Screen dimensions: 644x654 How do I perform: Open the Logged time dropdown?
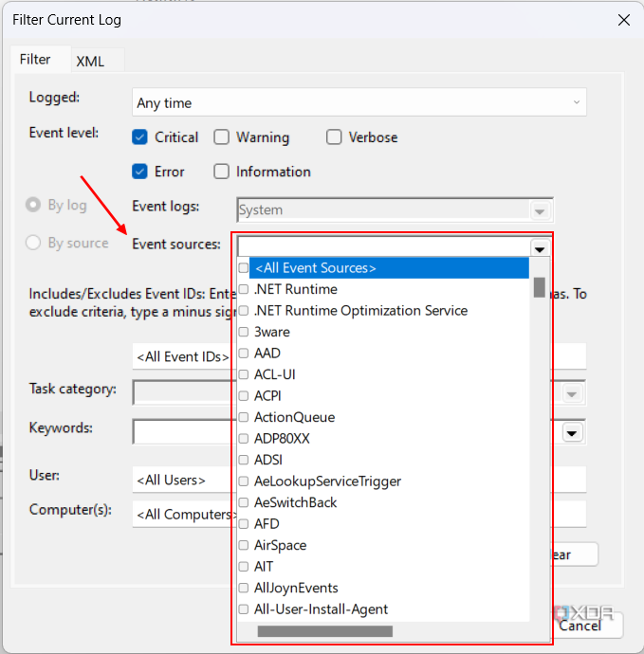[x=359, y=102]
